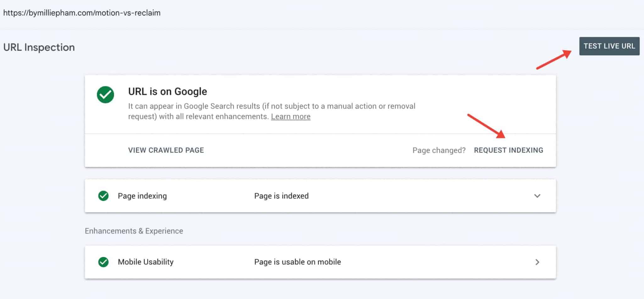
Task: Select the URL is on Google heading
Action: (x=167, y=91)
